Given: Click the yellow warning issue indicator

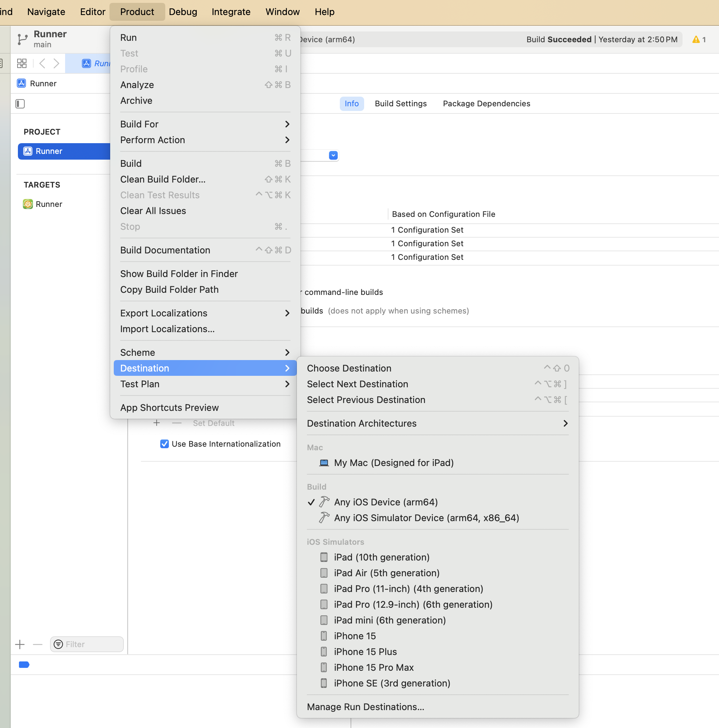Looking at the screenshot, I should [x=696, y=40].
